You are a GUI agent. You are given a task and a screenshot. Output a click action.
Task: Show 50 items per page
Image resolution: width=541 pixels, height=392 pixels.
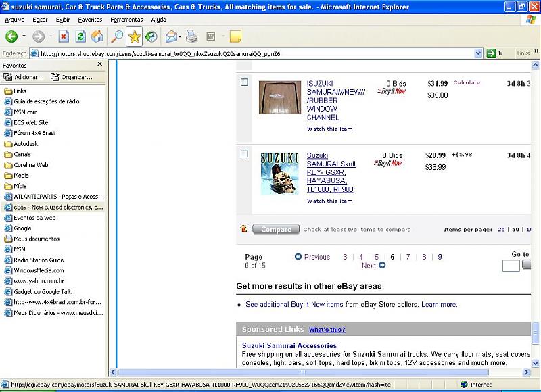[x=515, y=230]
